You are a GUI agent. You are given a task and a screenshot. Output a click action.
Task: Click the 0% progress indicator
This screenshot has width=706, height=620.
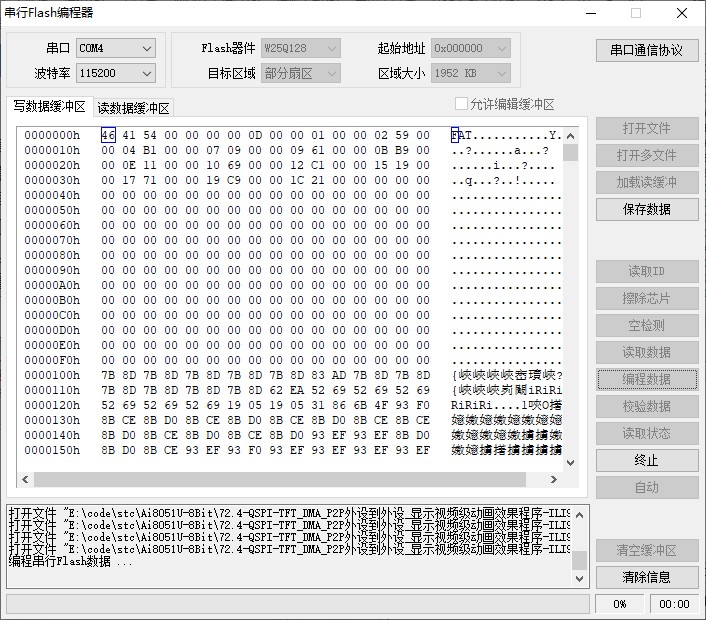tap(620, 604)
